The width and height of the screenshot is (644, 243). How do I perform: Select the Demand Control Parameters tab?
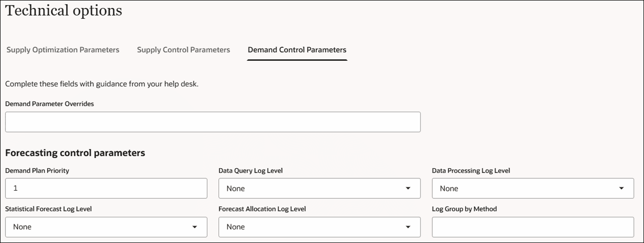click(x=297, y=50)
